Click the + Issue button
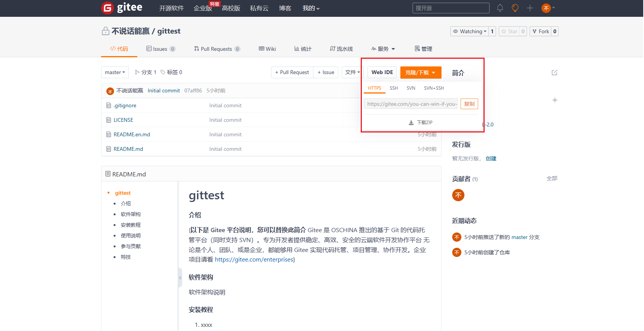Viewport: 644px width, 331px height. click(326, 72)
